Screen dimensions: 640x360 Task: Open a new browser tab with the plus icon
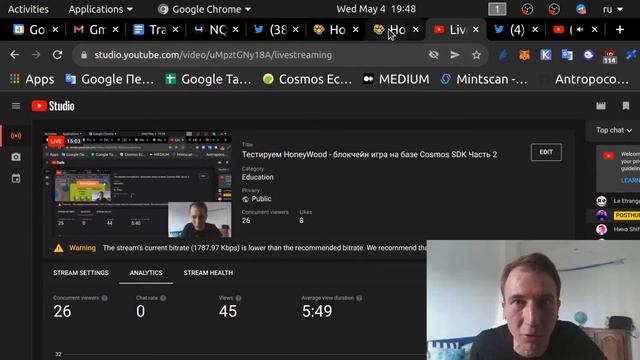point(620,29)
